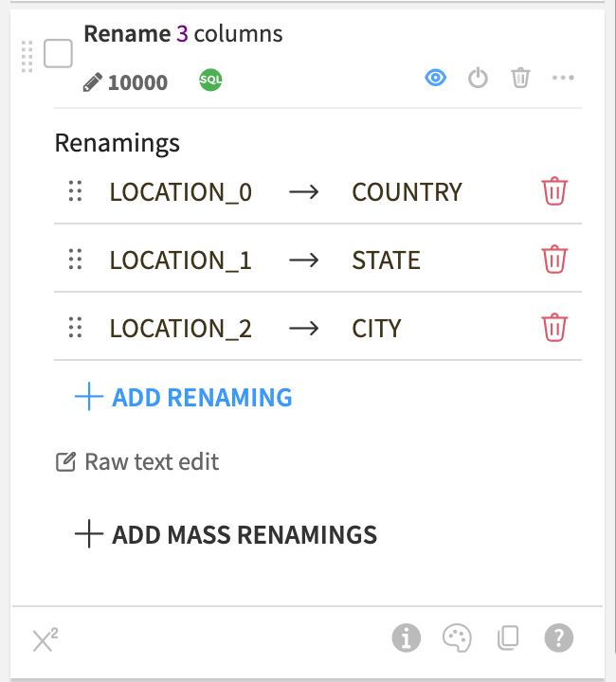
Task: Click the duplicate step copy icon
Action: (x=508, y=638)
